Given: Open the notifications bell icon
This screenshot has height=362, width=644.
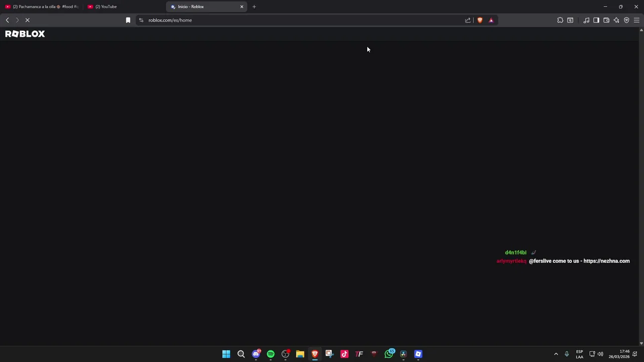Looking at the screenshot, I should [635, 354].
